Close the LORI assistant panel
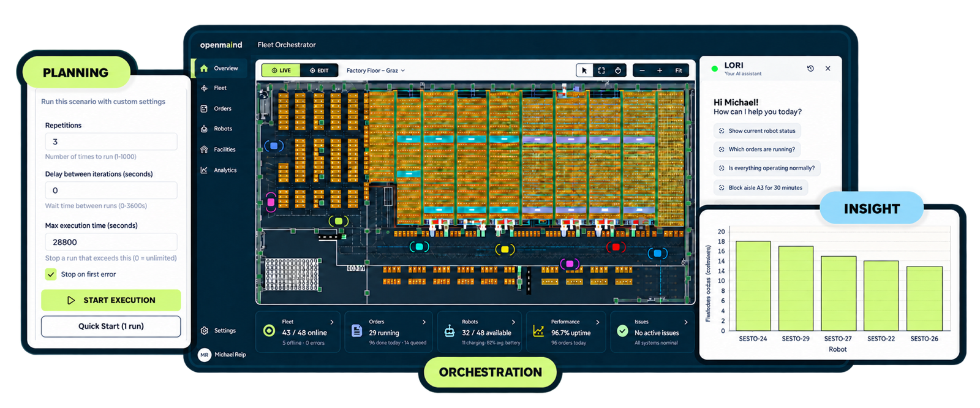980x408 pixels. pos(828,69)
